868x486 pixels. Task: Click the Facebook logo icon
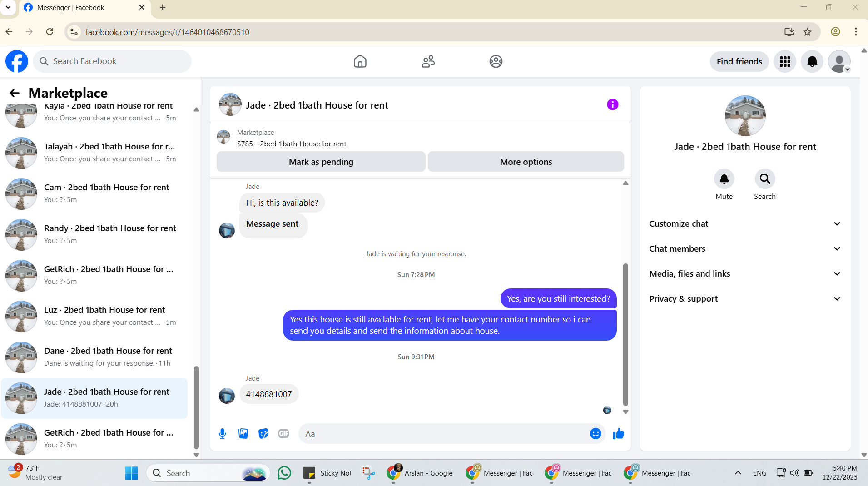pos(17,61)
